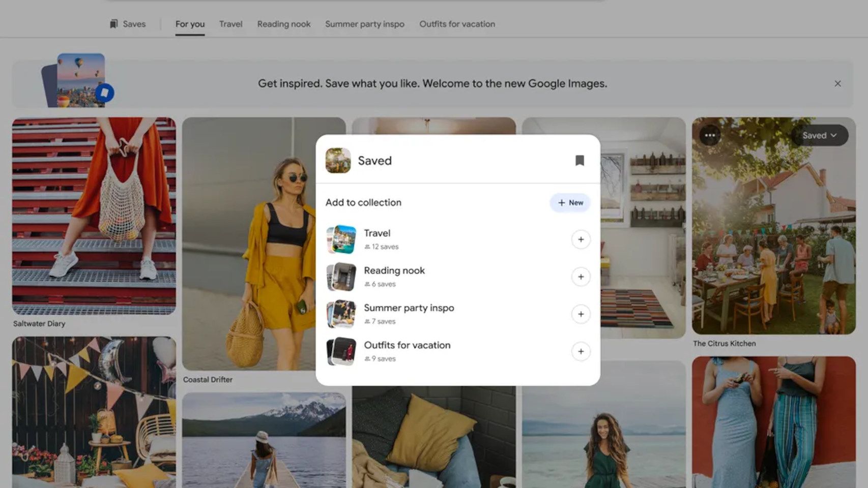
Task: Open the Travel collection thumbnail
Action: (x=341, y=239)
